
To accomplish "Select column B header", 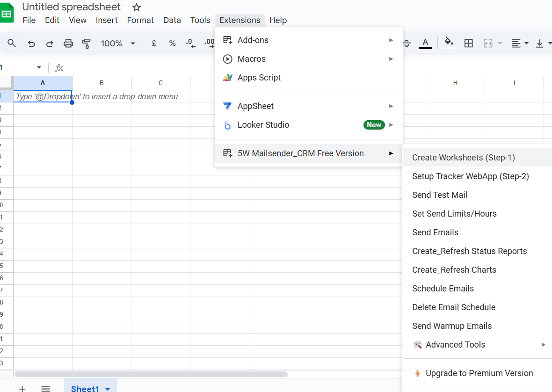I will tap(102, 83).
